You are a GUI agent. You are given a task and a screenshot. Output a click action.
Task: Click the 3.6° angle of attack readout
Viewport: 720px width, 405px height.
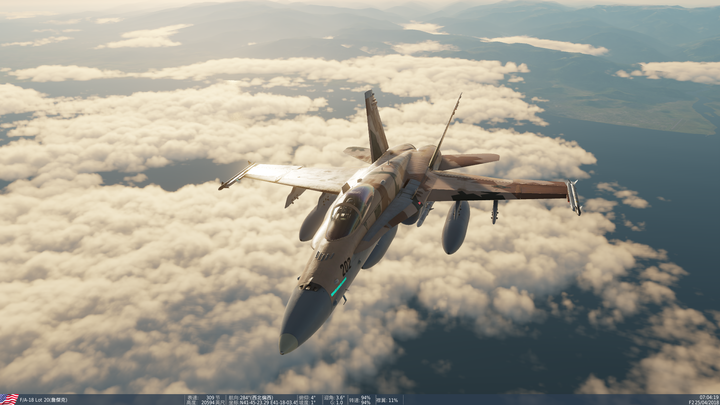(340, 398)
